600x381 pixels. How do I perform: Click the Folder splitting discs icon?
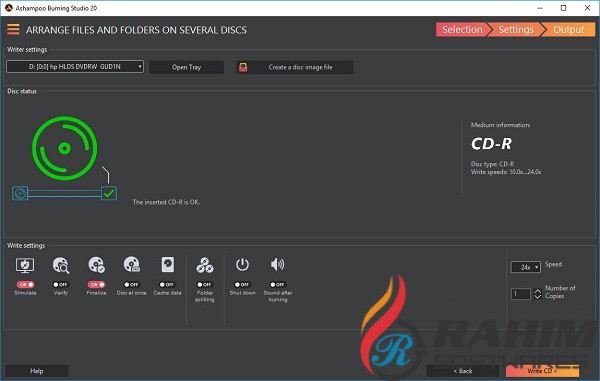coord(205,265)
